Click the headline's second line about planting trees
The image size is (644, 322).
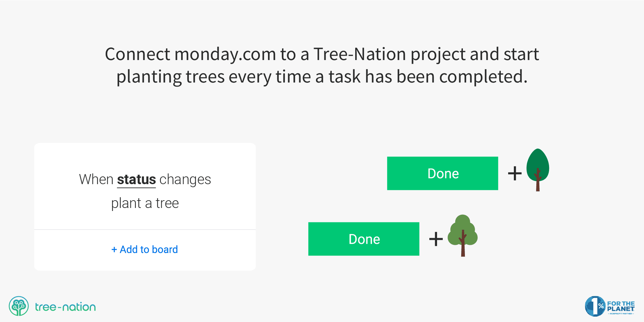(322, 77)
